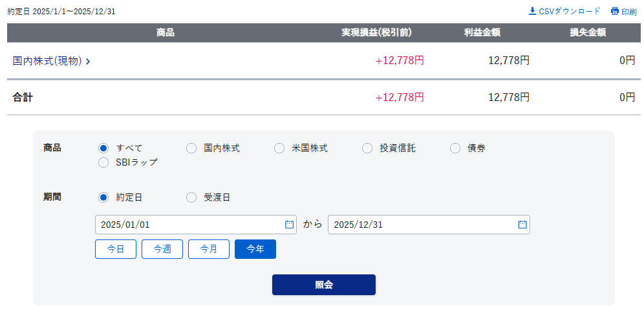Click the CSV download icon

click(532, 11)
